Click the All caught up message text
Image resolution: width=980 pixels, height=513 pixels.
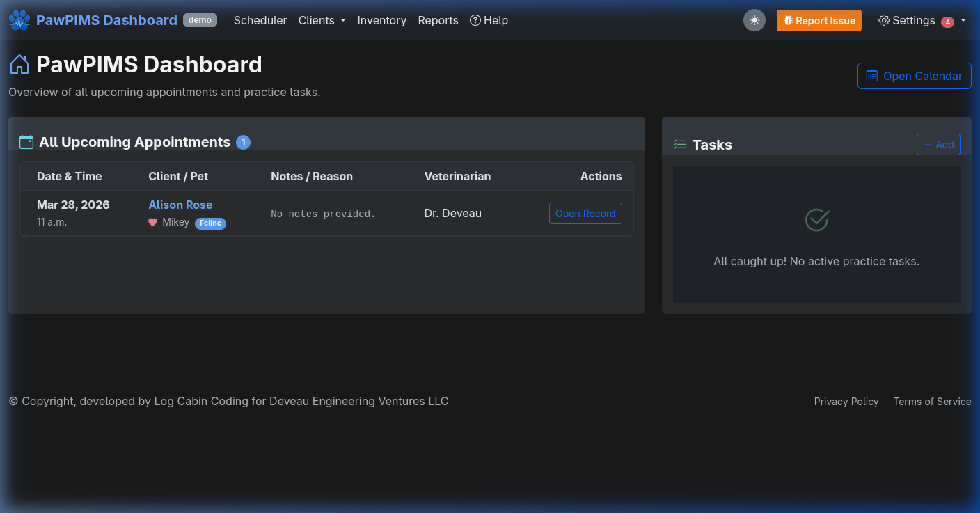[816, 262]
